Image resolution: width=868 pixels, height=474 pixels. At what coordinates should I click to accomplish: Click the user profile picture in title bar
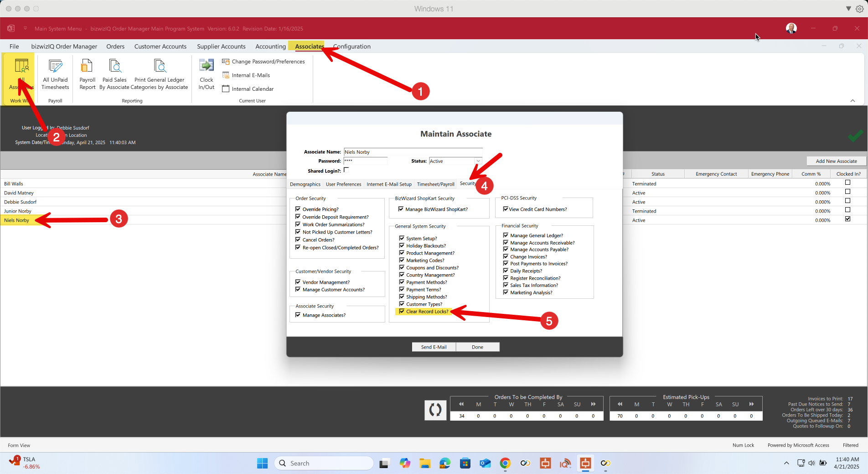[791, 28]
